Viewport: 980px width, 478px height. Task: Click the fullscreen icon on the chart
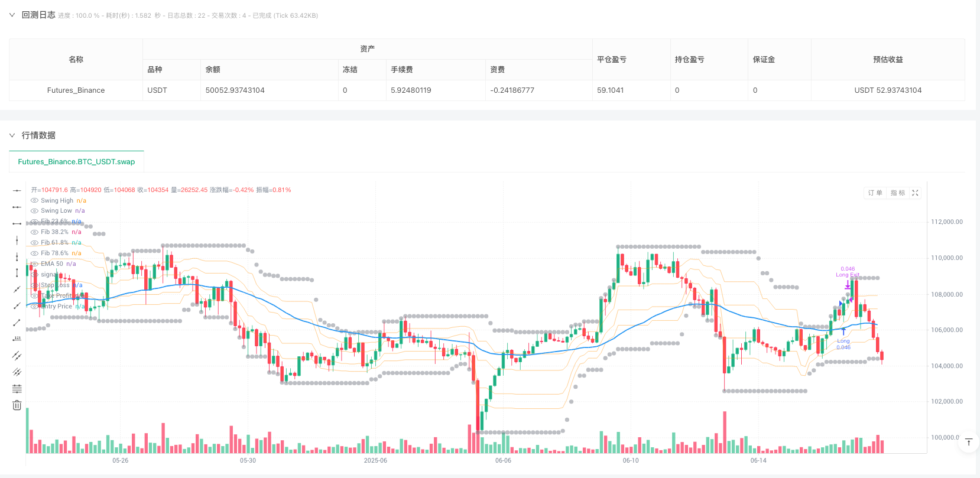point(915,193)
